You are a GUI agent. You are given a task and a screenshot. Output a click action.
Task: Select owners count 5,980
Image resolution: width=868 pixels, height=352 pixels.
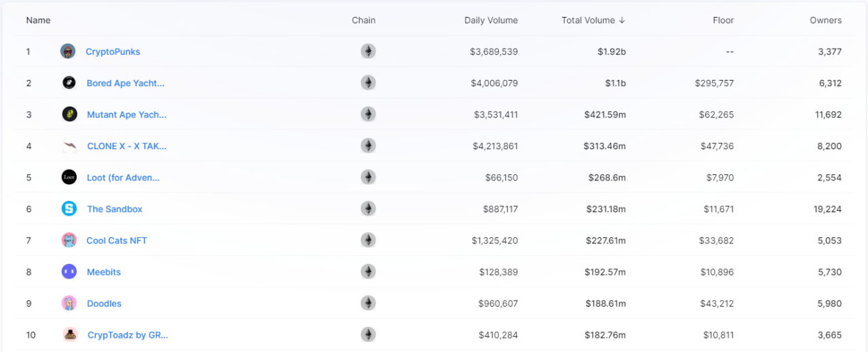pos(830,303)
